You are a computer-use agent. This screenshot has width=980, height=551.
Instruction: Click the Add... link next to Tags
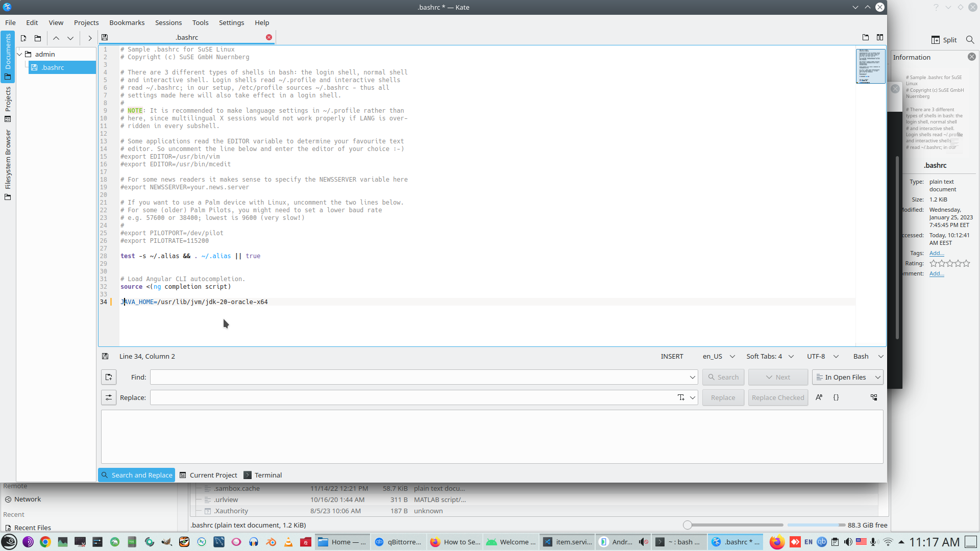[x=937, y=253]
